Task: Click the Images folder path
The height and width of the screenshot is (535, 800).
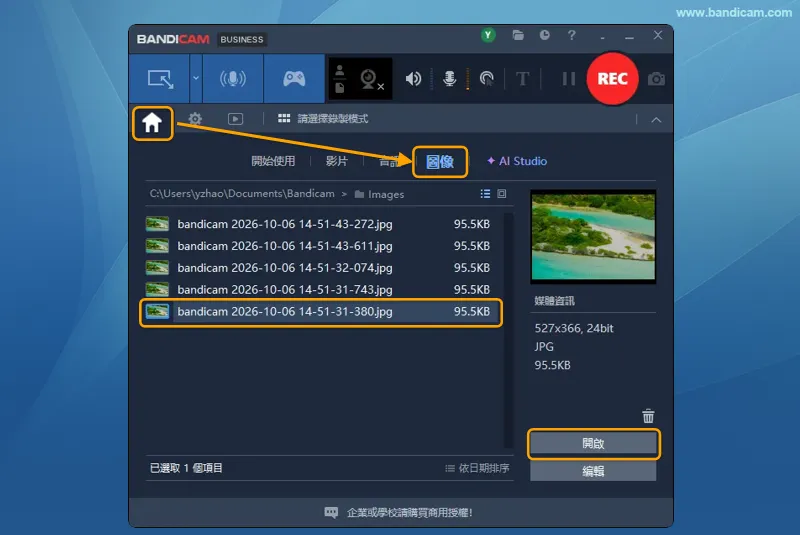Action: coord(380,194)
